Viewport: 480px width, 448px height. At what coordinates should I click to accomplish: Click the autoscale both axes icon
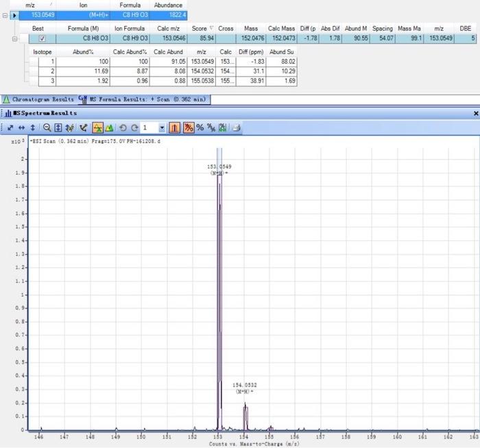pos(10,128)
